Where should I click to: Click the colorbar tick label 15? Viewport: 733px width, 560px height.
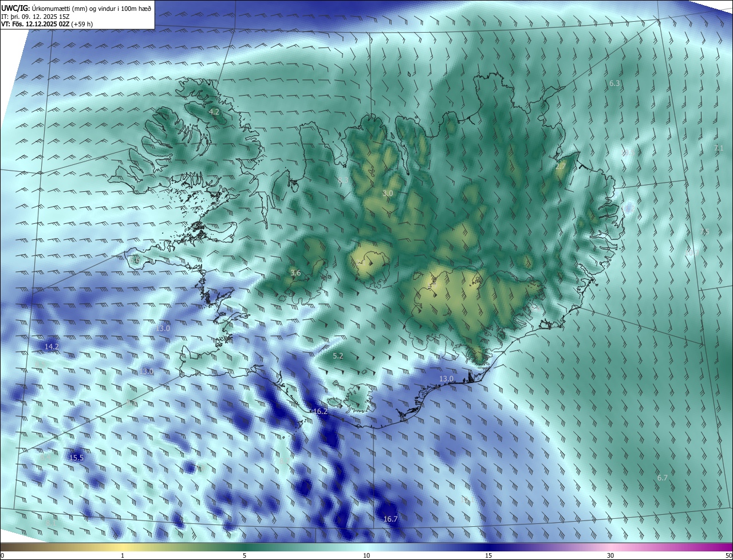[x=488, y=555]
